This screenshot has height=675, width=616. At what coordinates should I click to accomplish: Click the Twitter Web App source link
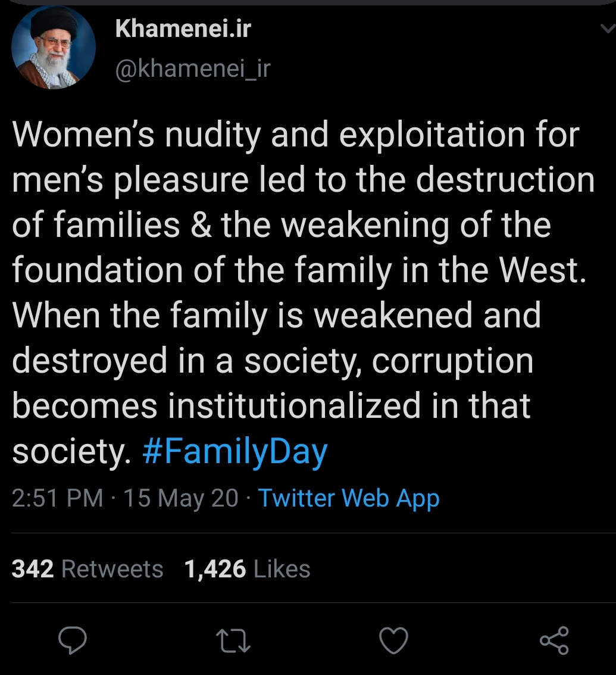[x=349, y=498]
